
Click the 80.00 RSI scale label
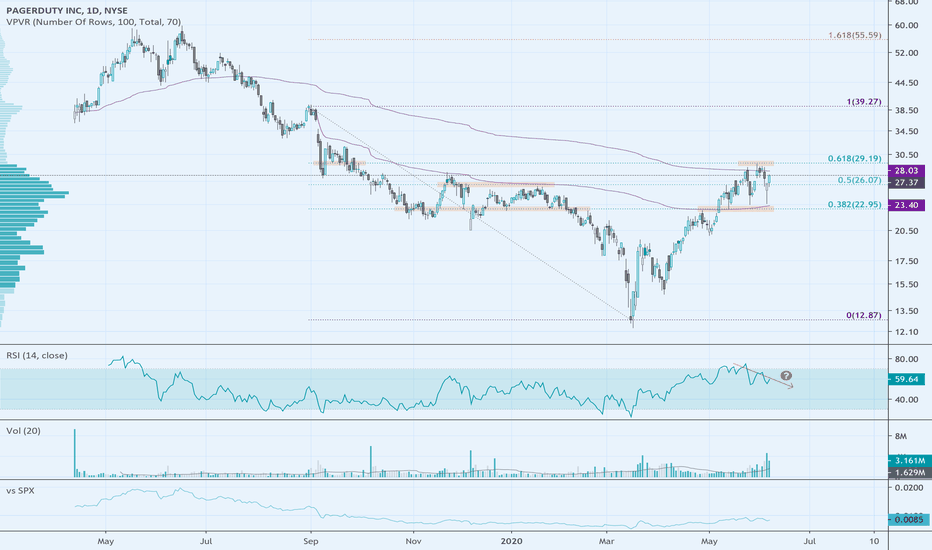[x=906, y=359]
